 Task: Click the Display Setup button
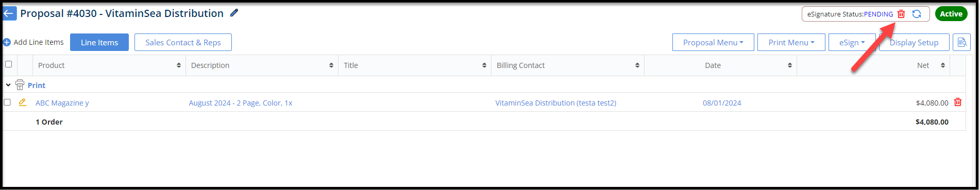914,42
